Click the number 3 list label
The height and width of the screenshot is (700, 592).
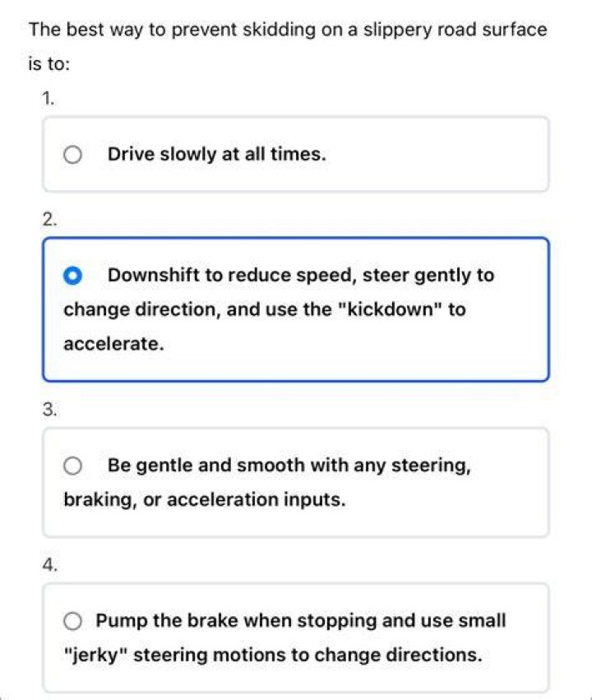[49, 409]
